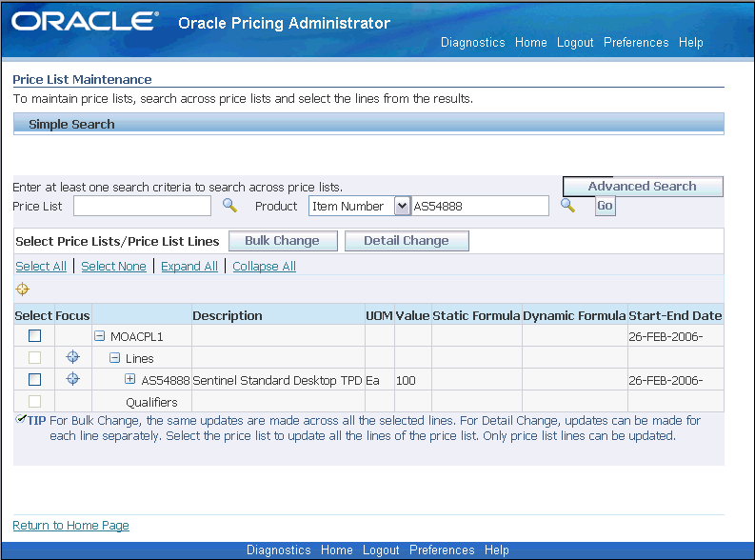The image size is (755, 560).
Task: Click the AS54888 item label in tree
Action: coord(166,381)
